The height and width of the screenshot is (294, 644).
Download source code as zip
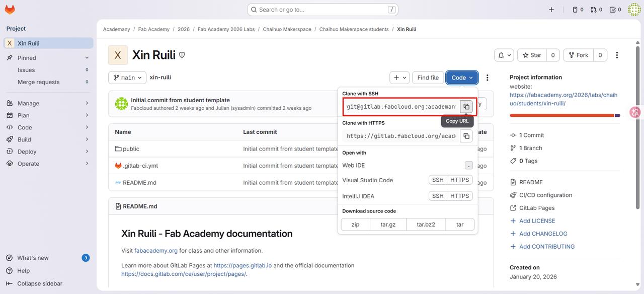click(355, 225)
